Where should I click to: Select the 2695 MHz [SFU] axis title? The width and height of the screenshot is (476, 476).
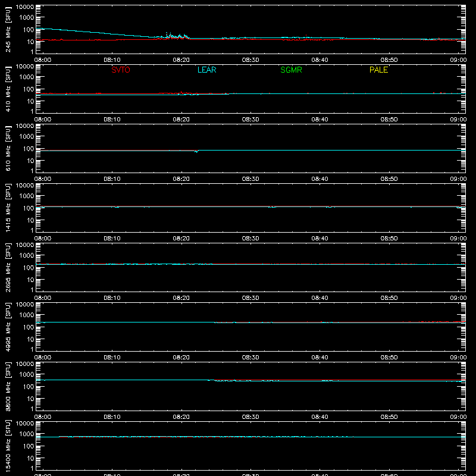pyautogui.click(x=8, y=267)
